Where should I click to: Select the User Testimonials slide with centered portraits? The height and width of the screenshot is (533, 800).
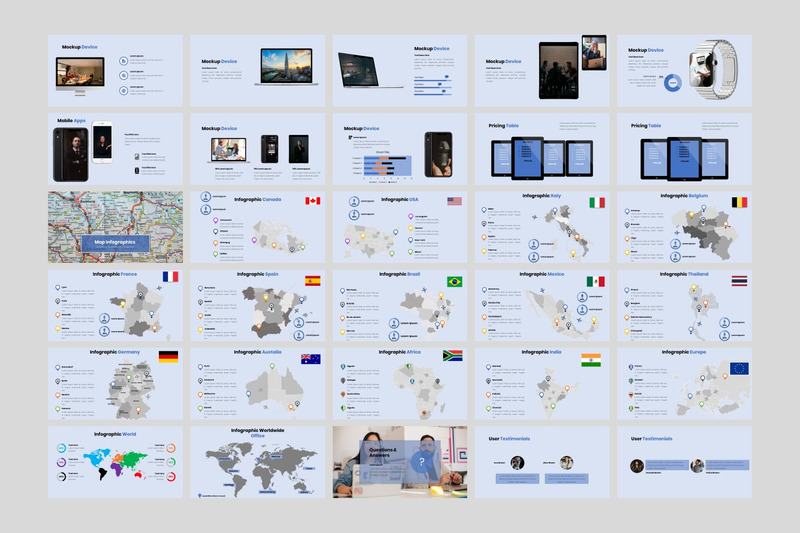coord(542,462)
